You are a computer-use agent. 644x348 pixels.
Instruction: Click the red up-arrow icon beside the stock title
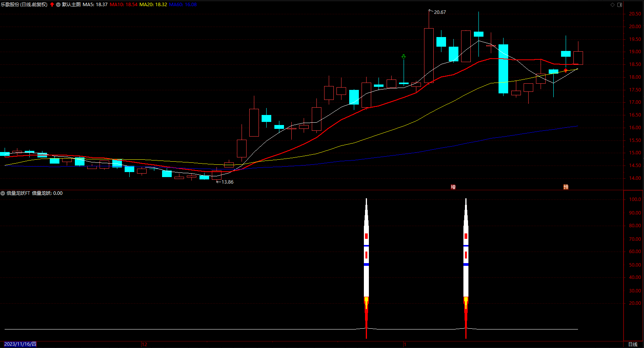tap(52, 5)
